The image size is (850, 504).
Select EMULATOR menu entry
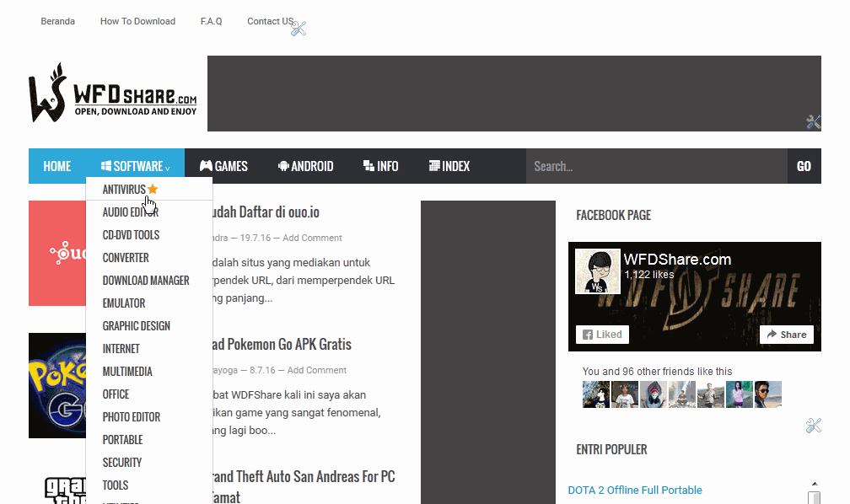point(124,303)
